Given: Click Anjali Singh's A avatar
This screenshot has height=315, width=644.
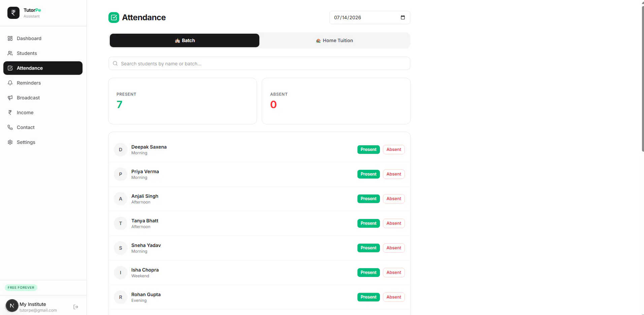Looking at the screenshot, I should coord(121,199).
